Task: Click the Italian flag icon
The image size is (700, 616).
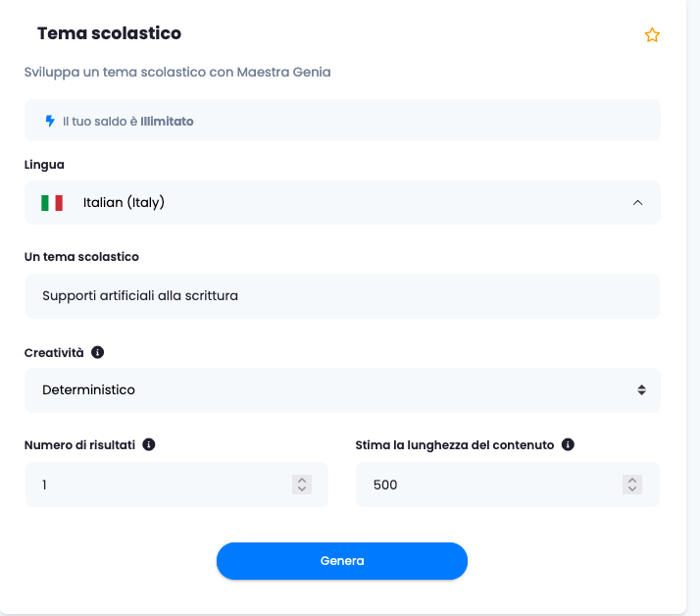Action: pos(52,203)
